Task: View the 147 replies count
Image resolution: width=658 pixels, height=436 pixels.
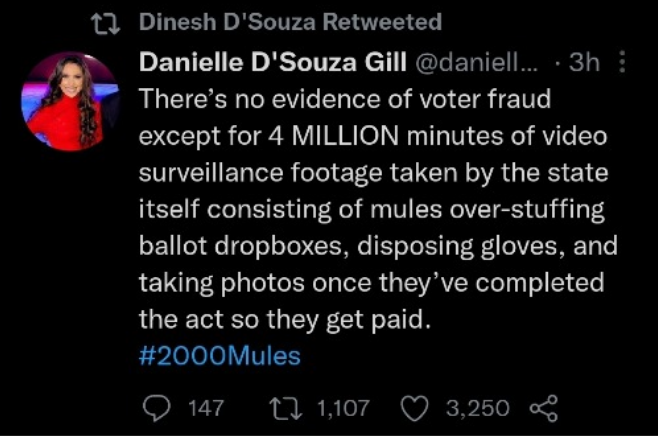Action: pos(206,408)
